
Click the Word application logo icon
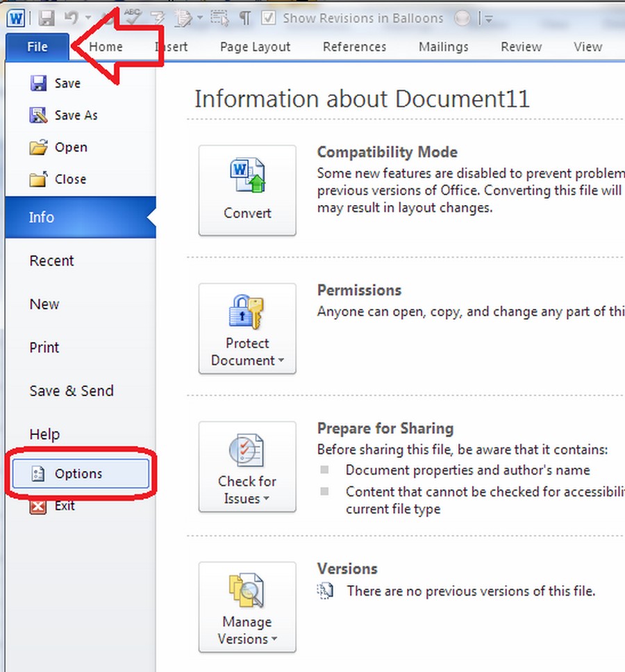[16, 19]
